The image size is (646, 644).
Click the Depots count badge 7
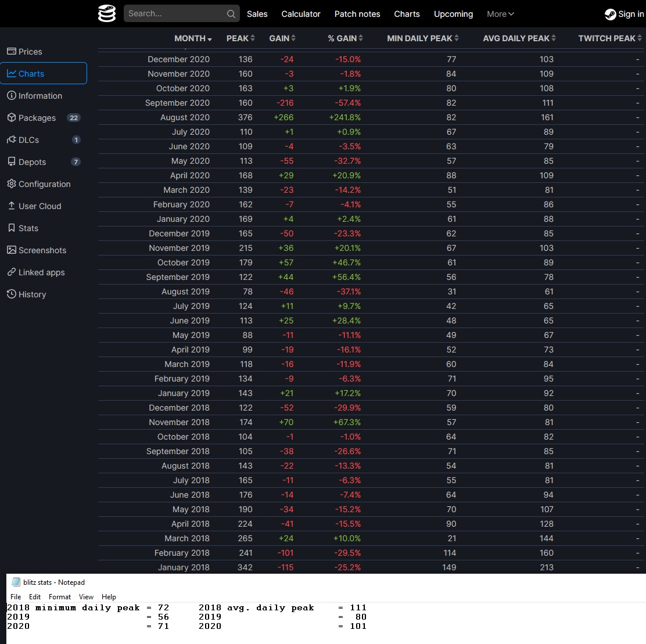[x=76, y=162]
